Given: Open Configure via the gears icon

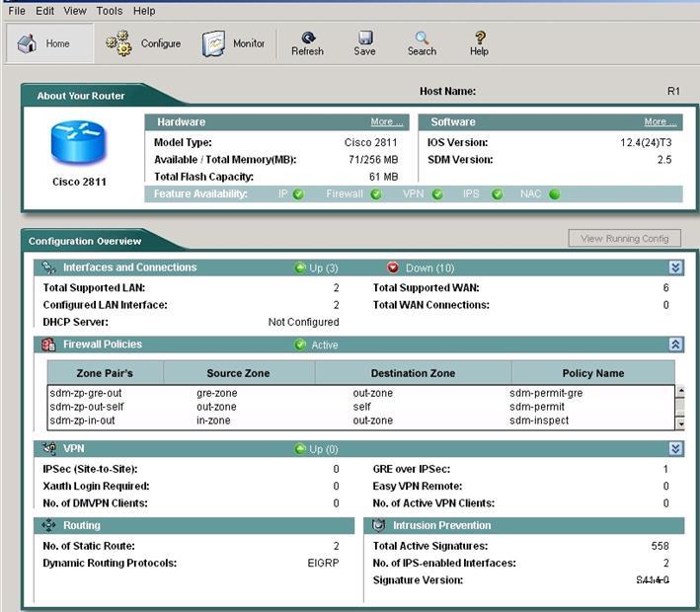Looking at the screenshot, I should [x=118, y=43].
